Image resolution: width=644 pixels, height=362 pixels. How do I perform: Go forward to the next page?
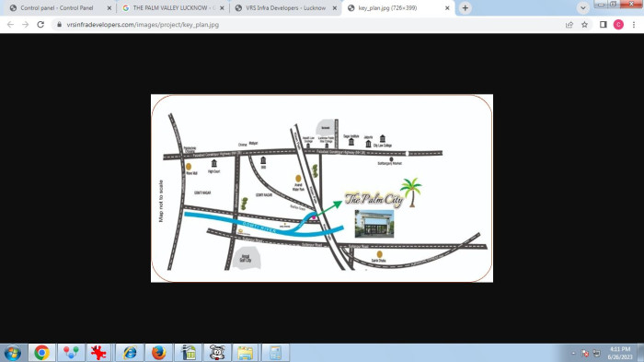tap(26, 25)
